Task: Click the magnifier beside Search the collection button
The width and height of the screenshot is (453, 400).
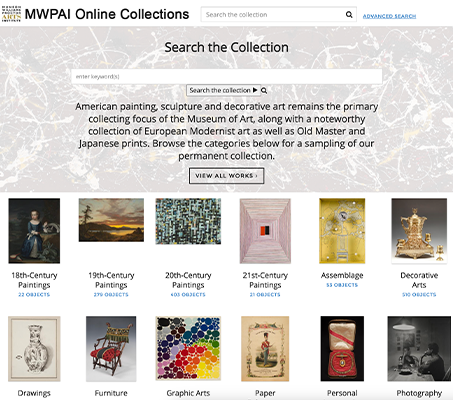Action: click(x=264, y=90)
